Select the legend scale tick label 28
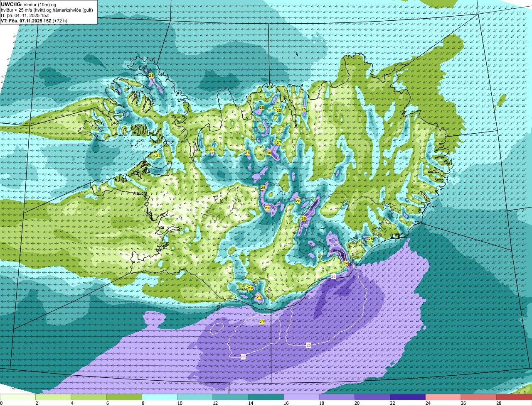 click(x=499, y=403)
